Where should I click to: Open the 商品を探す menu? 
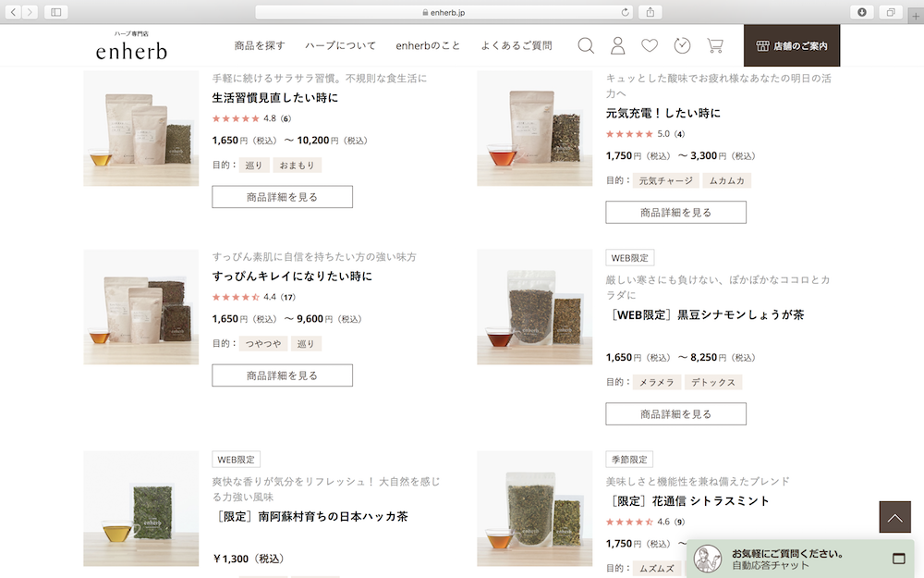coord(260,45)
